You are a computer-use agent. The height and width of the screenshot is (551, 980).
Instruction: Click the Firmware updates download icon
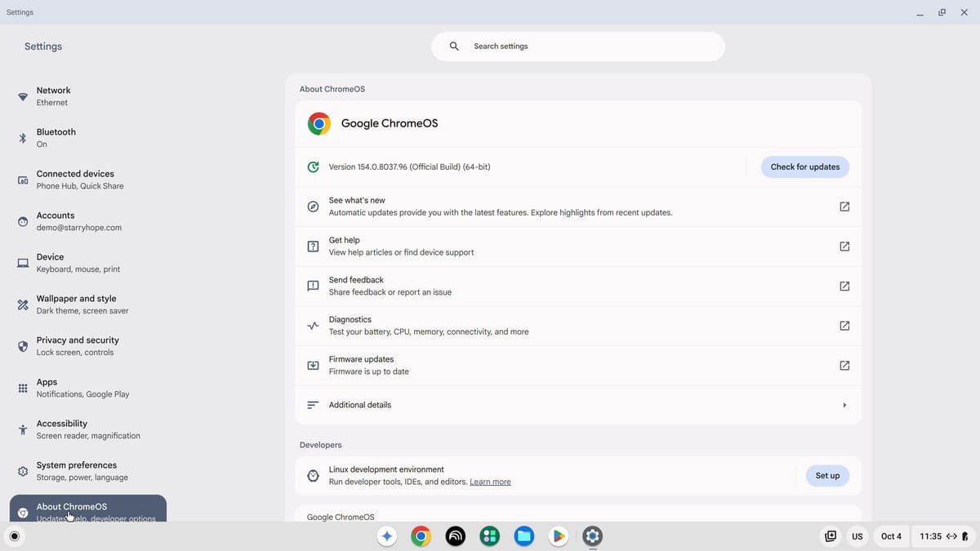point(313,366)
